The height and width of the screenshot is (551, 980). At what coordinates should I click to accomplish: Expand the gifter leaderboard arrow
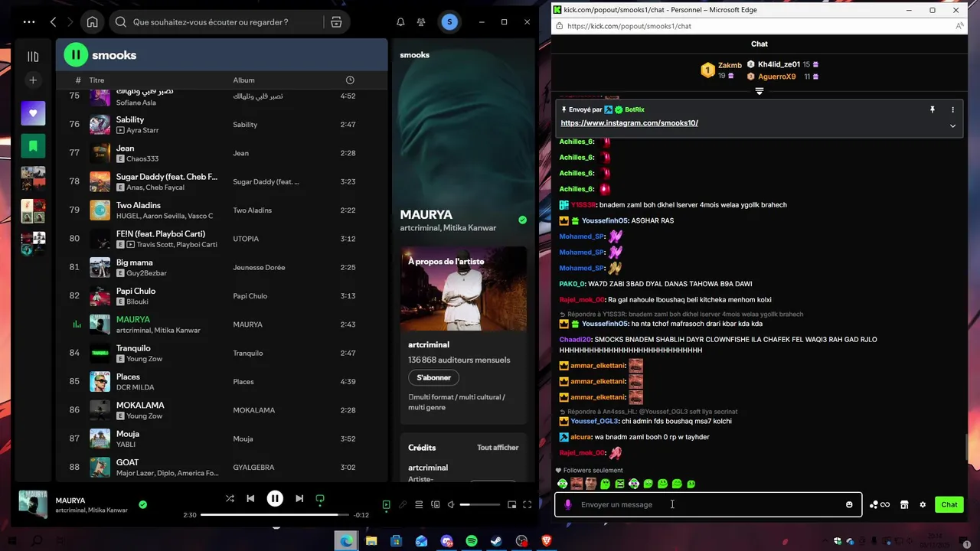coord(759,91)
